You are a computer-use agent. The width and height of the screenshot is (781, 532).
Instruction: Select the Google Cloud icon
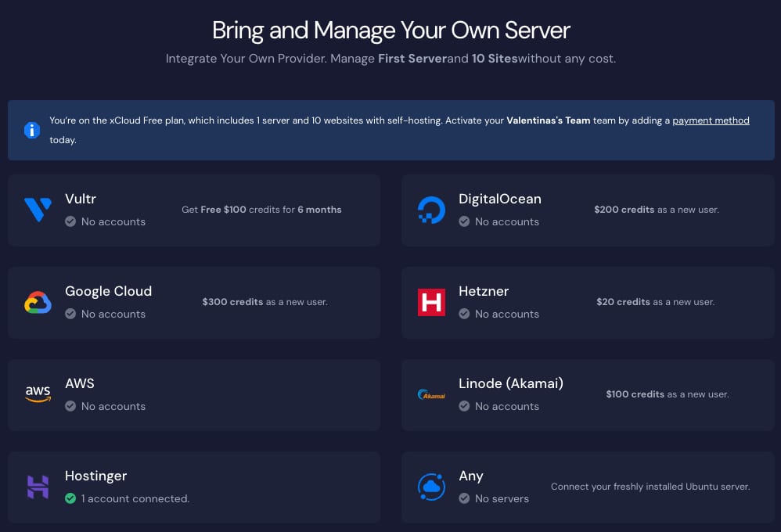tap(39, 302)
